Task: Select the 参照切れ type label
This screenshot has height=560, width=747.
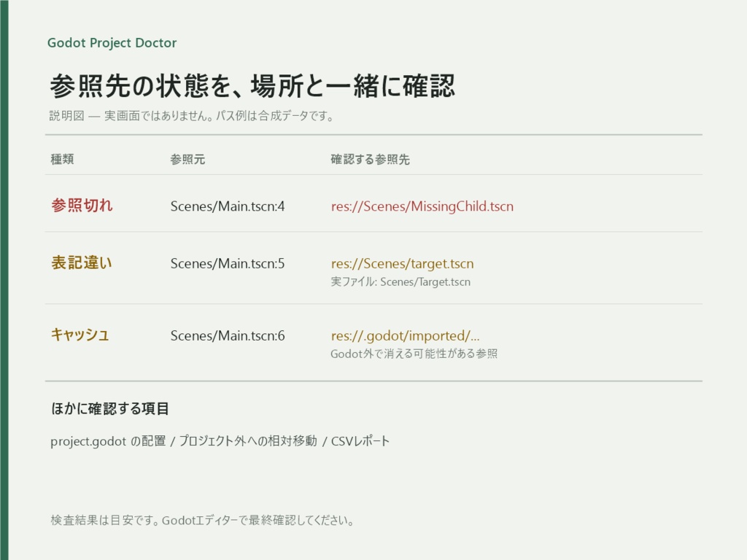Action: pos(82,206)
